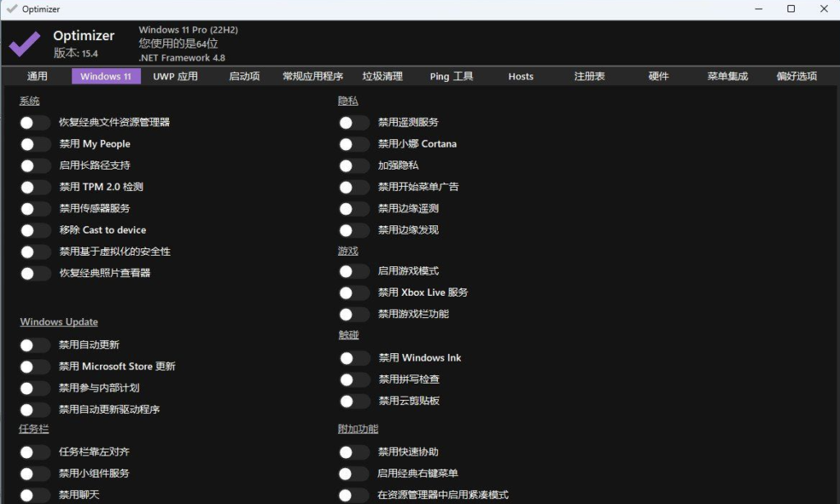Enable 禁用 Windows Ink toggle

(x=353, y=357)
